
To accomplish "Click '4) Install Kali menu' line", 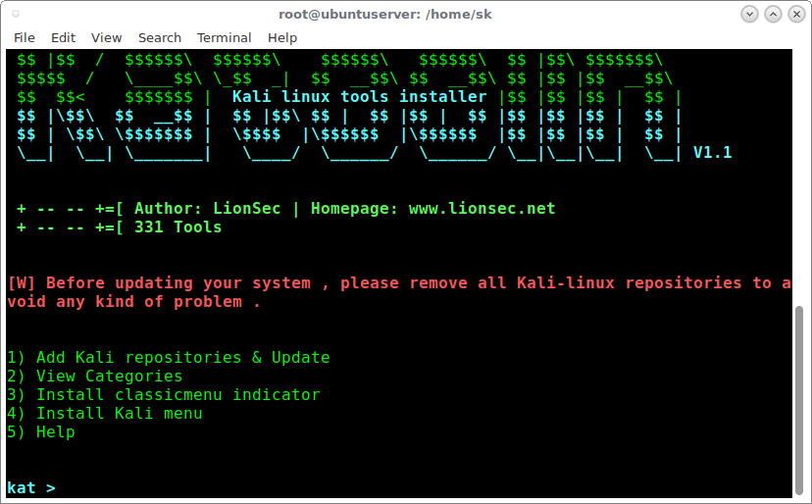I will tap(105, 414).
